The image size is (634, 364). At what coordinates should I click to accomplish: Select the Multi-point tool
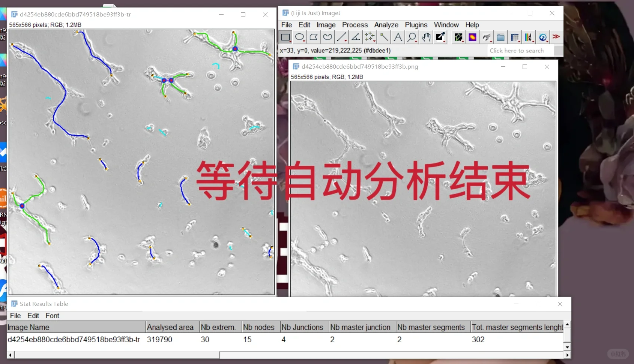pos(370,37)
